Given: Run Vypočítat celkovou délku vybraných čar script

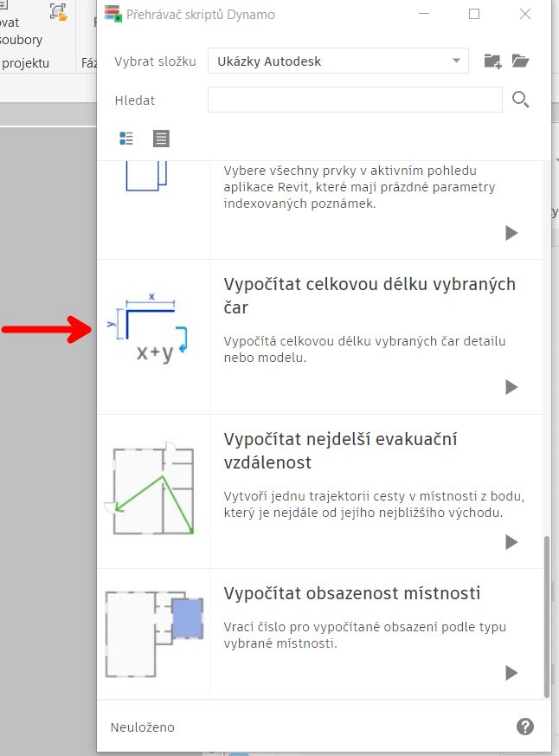Looking at the screenshot, I should (x=511, y=387).
